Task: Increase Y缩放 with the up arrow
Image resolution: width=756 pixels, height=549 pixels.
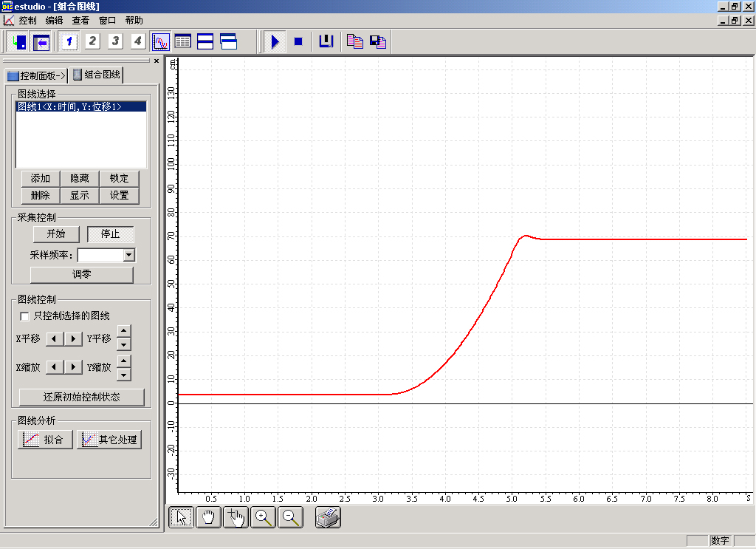Action: pyautogui.click(x=124, y=361)
